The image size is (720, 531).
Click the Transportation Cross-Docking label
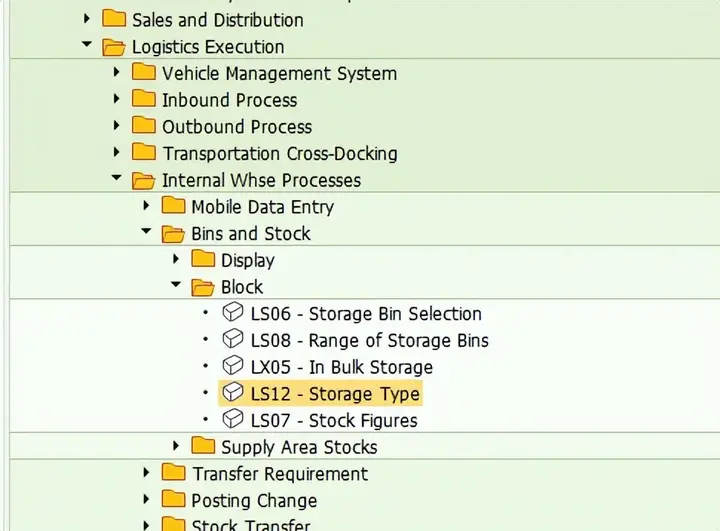tap(280, 153)
